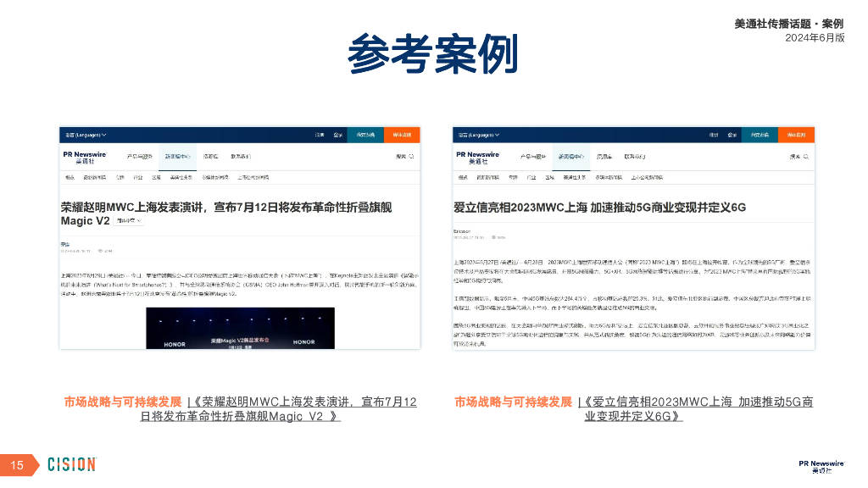Click PR Newswire logo on the Ericsson article page

[x=478, y=157]
